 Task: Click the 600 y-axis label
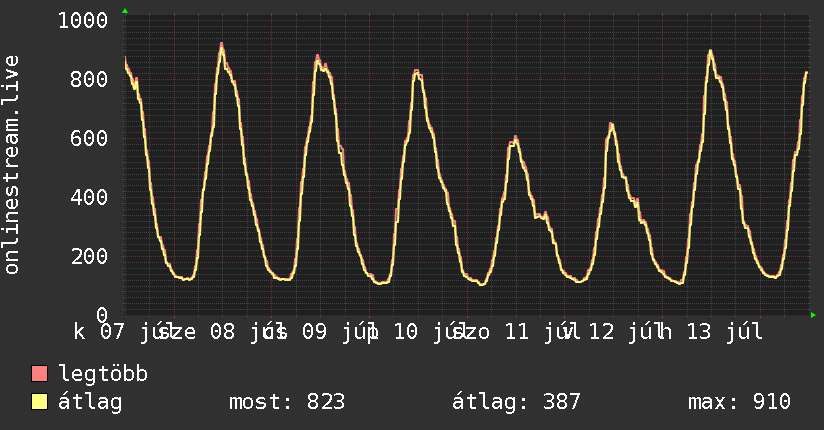click(89, 138)
